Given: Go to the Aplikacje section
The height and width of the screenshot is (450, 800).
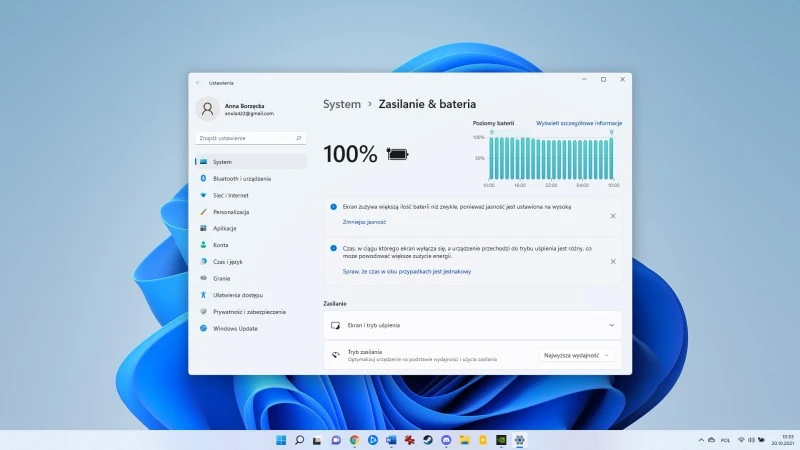Looking at the screenshot, I should click(251, 229).
